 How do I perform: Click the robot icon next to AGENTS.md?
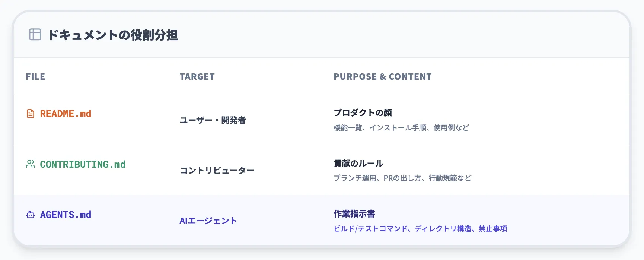(x=31, y=215)
